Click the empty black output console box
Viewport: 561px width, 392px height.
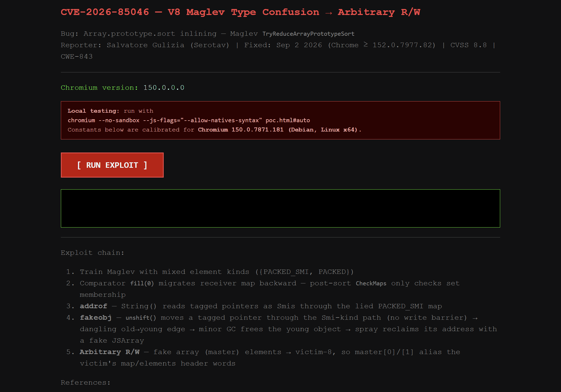[280, 208]
